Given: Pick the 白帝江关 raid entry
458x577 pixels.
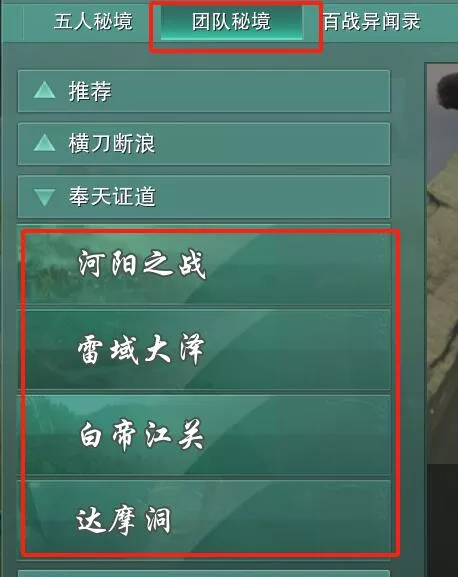Looking at the screenshot, I should pyautogui.click(x=204, y=435).
